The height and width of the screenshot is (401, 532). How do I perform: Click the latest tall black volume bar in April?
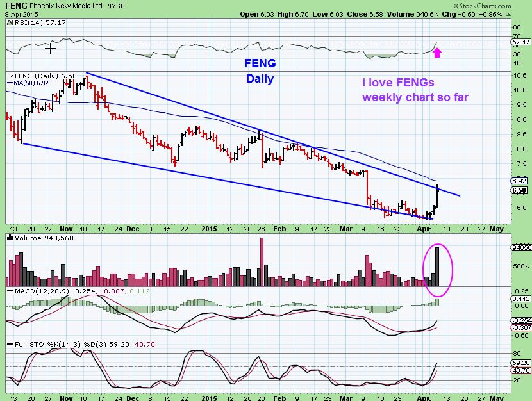coord(437,266)
